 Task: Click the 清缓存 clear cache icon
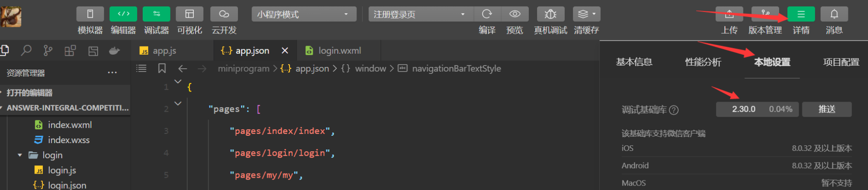[x=586, y=14]
